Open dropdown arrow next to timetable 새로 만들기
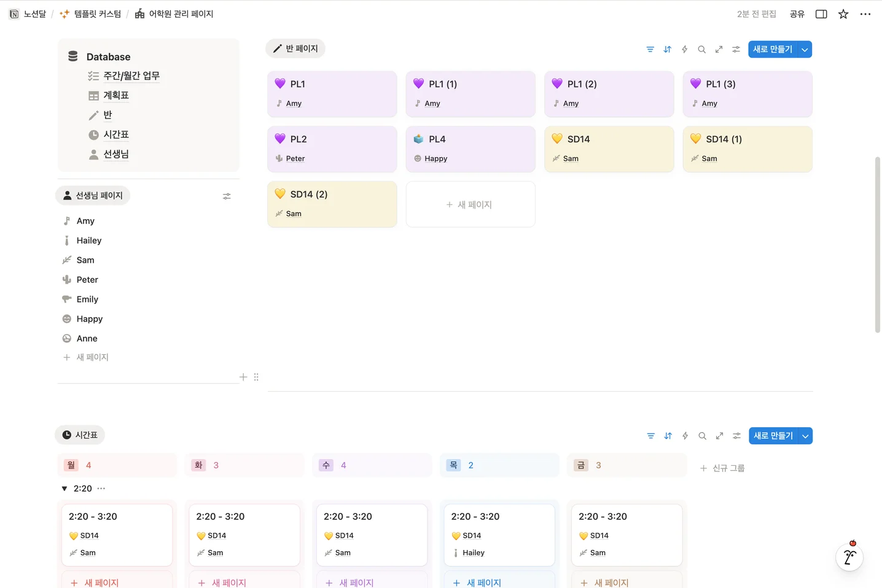 point(805,436)
